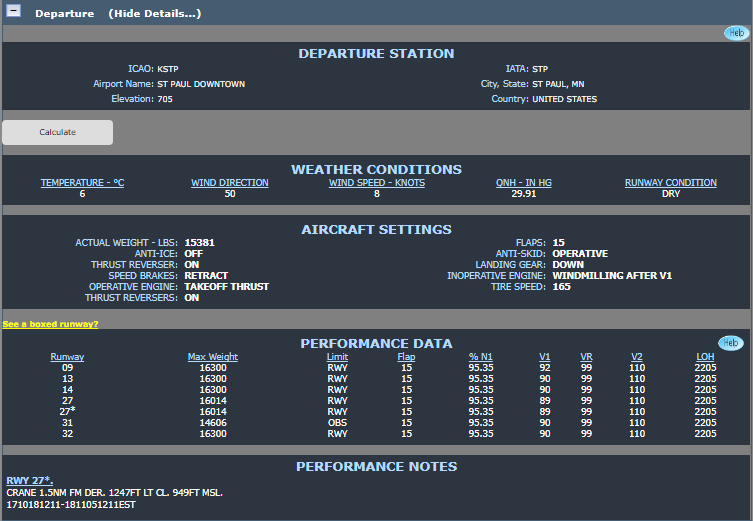Select runway 14 in performance table

67,390
